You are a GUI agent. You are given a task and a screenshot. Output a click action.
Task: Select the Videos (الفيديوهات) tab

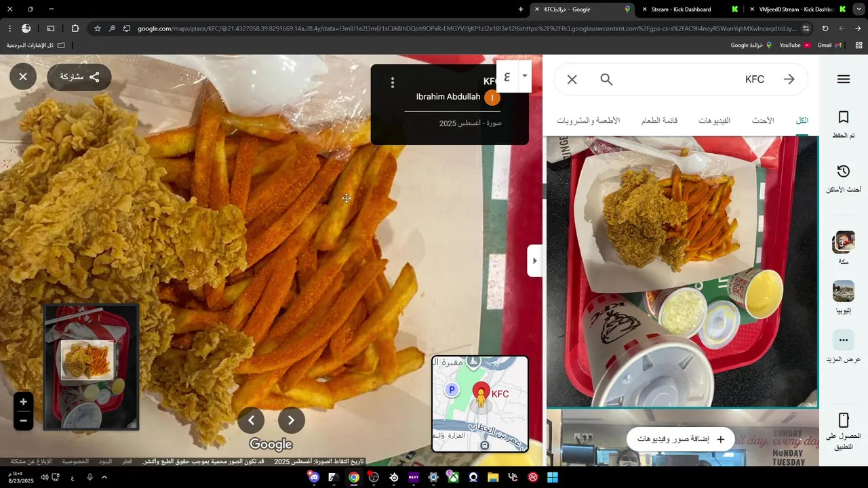tap(715, 121)
